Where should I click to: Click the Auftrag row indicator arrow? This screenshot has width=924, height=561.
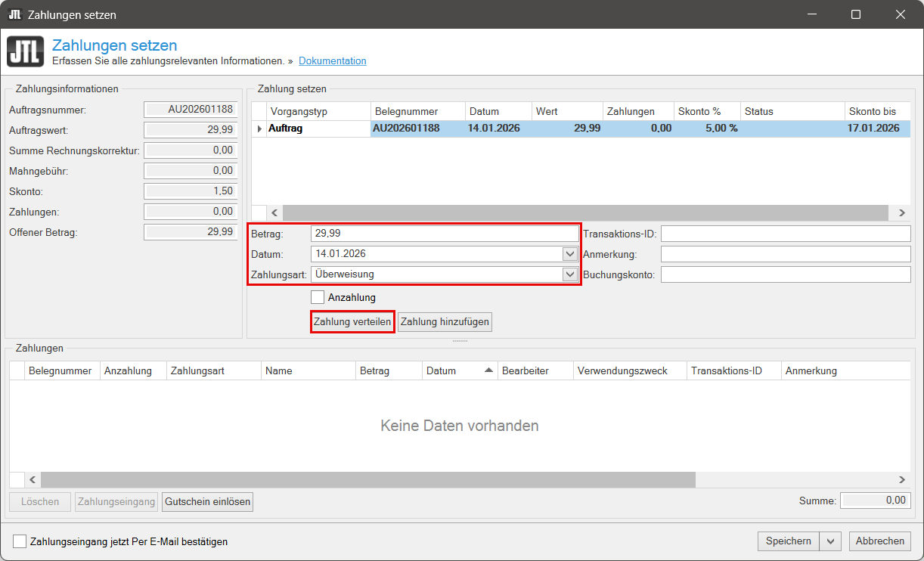[259, 129]
